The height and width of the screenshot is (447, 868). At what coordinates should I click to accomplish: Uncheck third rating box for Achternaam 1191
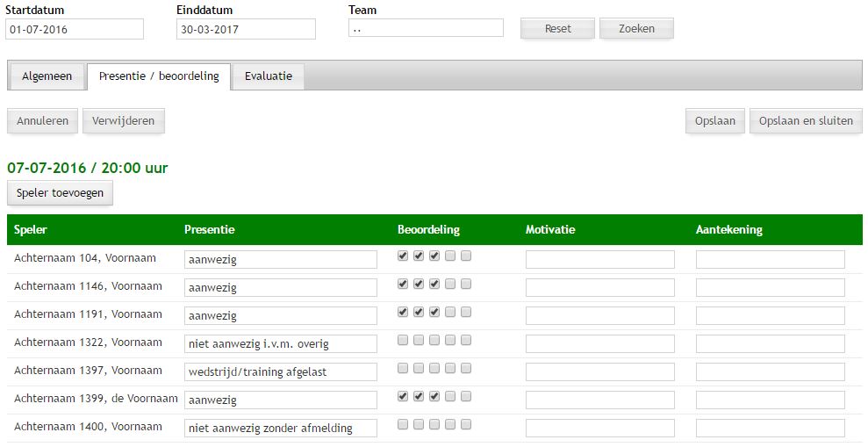pos(434,312)
